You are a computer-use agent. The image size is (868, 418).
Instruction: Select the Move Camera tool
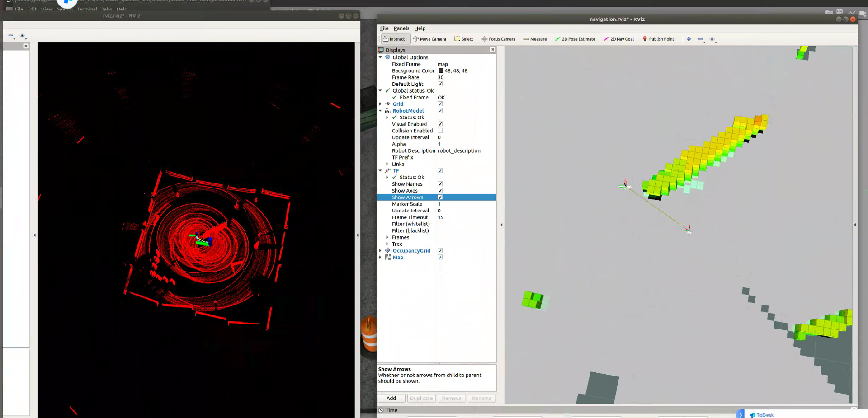pyautogui.click(x=429, y=39)
